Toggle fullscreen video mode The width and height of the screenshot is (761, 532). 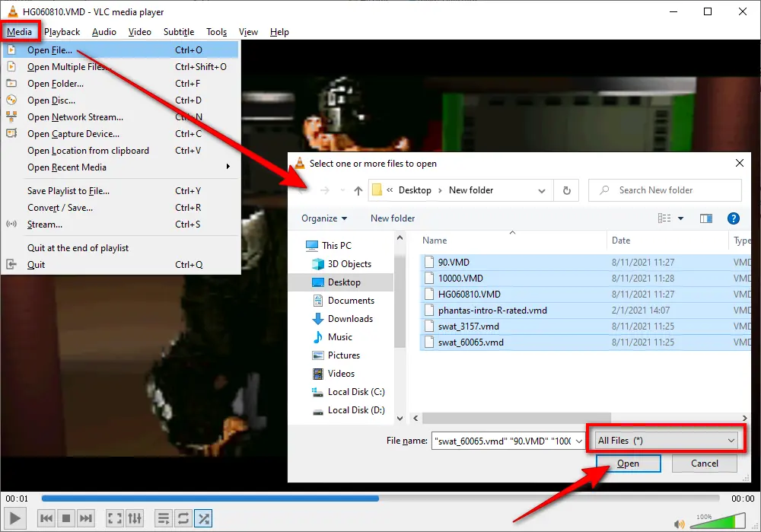click(x=115, y=518)
